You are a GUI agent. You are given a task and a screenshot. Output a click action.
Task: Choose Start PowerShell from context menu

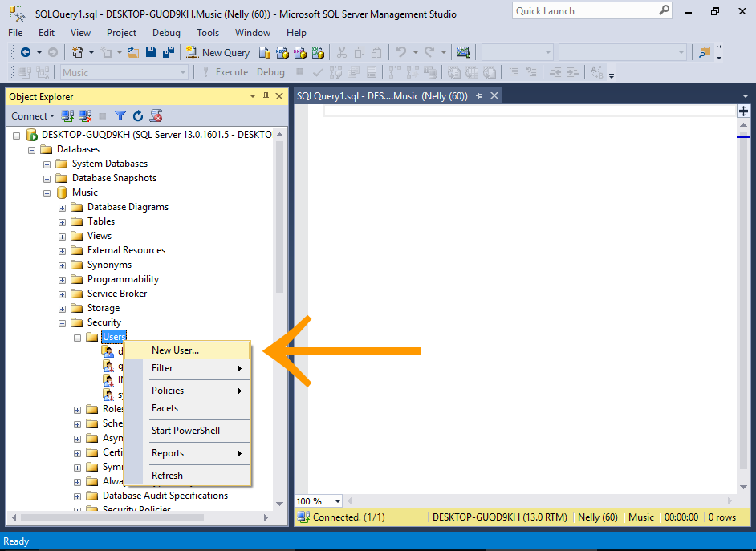pyautogui.click(x=185, y=431)
